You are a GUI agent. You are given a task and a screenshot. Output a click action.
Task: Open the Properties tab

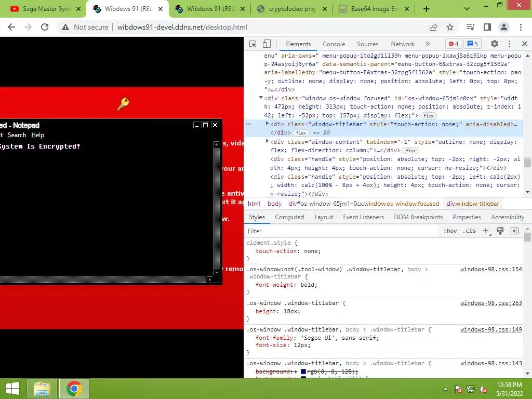pyautogui.click(x=467, y=217)
